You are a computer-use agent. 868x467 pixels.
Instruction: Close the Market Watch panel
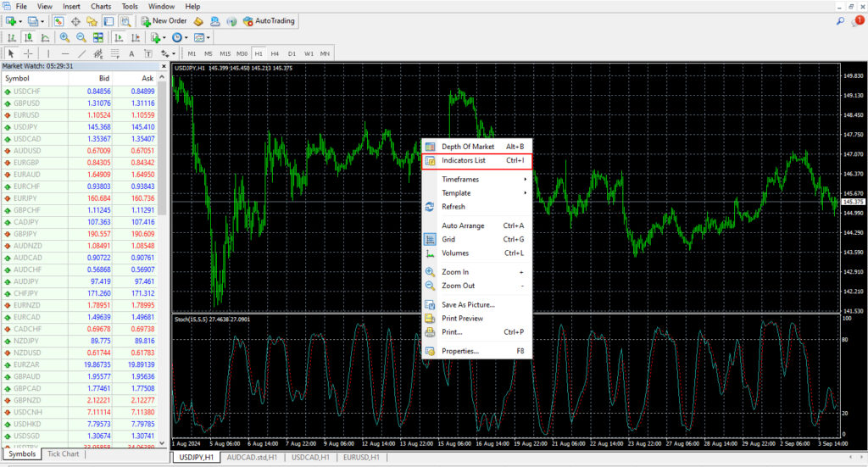(164, 66)
